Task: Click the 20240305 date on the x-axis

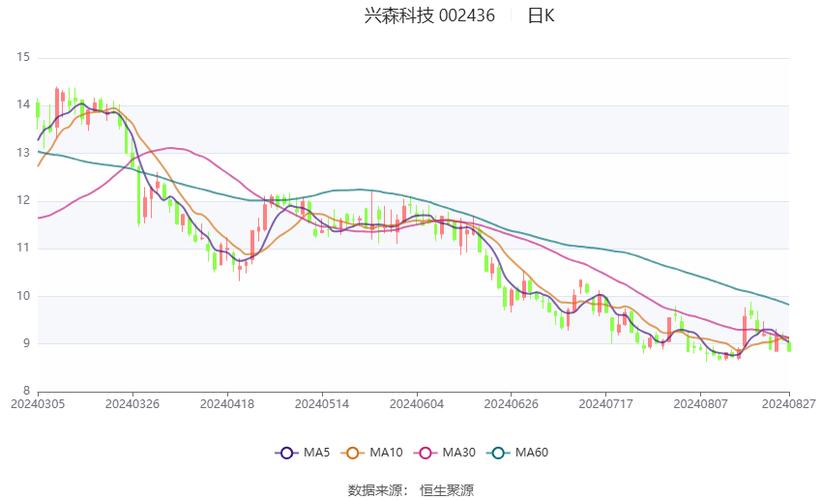Action: tap(36, 404)
